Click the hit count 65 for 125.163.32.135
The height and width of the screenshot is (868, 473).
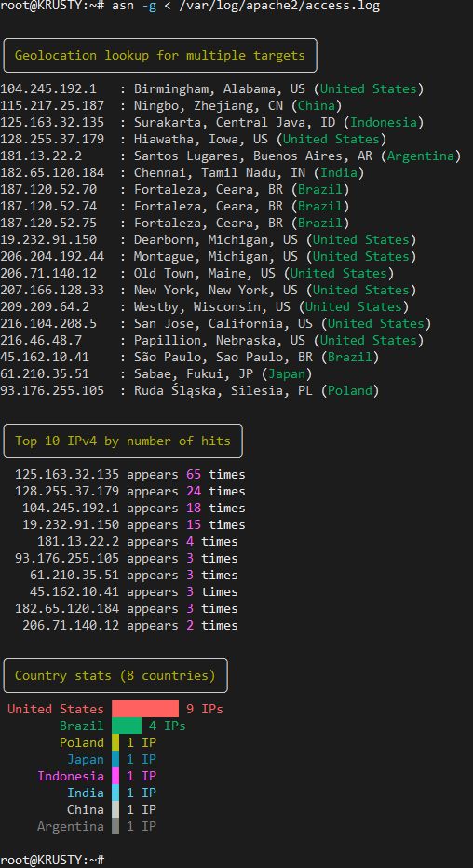pyautogui.click(x=194, y=474)
